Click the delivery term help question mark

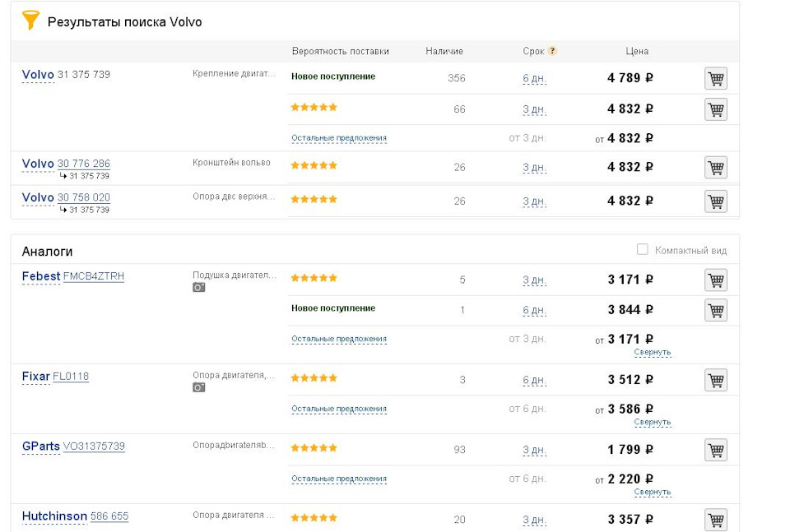coord(552,51)
